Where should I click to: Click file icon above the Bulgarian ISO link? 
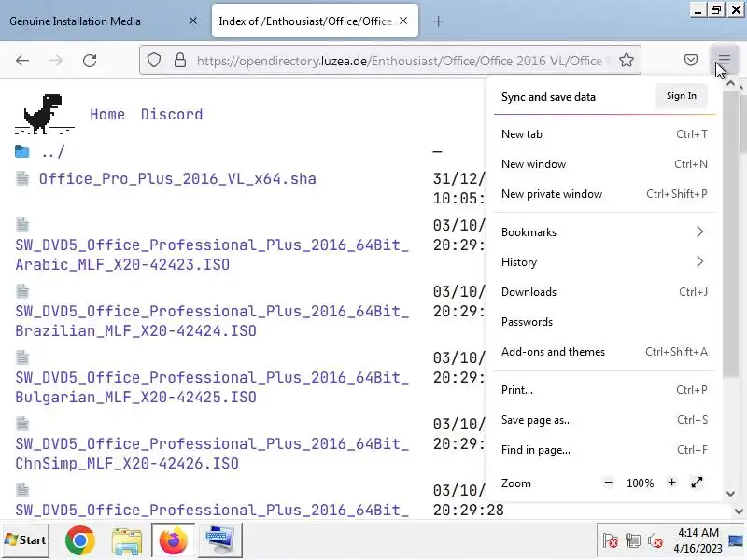(x=22, y=357)
